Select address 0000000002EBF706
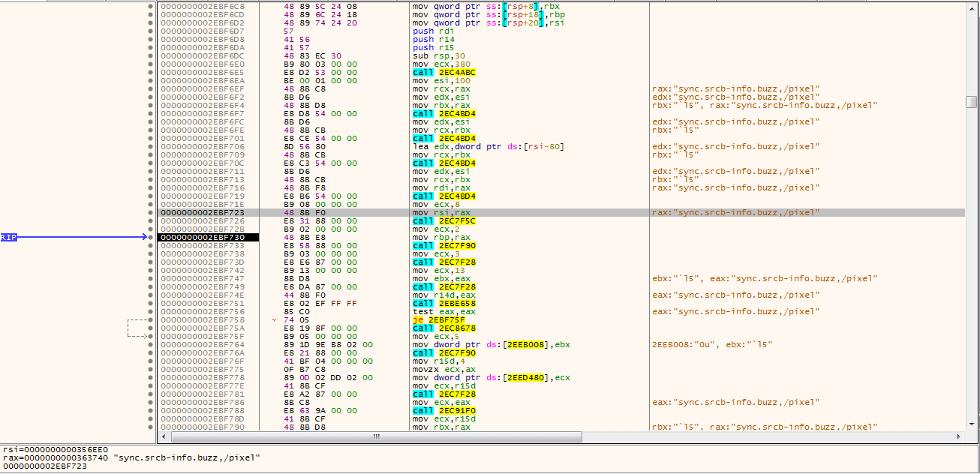980x474 pixels. [202, 146]
